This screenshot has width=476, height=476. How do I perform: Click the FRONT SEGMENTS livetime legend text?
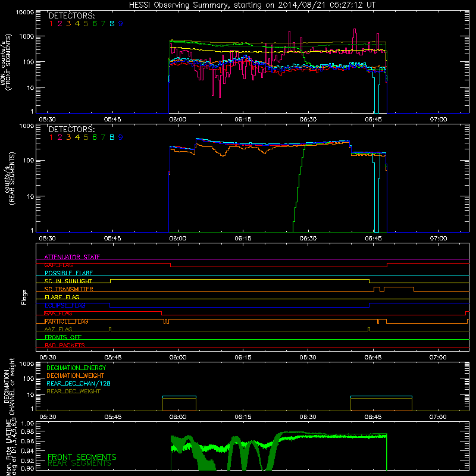pyautogui.click(x=82, y=457)
